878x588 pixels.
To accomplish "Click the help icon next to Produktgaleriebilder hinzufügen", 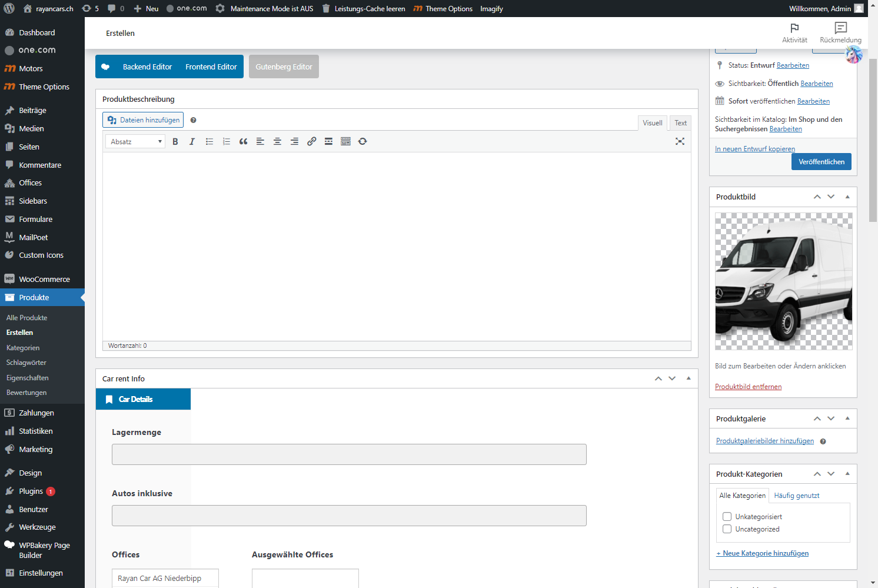I will pyautogui.click(x=823, y=441).
